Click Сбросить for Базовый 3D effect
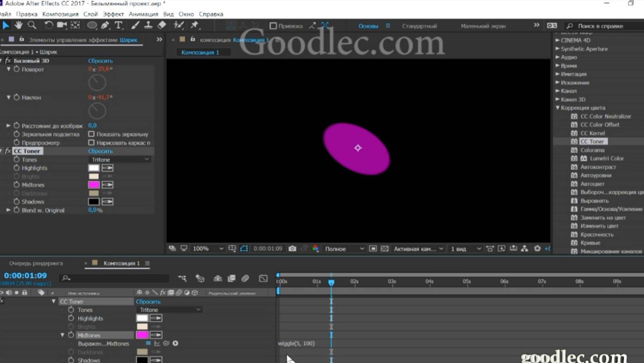This screenshot has height=363, width=644. coord(100,60)
